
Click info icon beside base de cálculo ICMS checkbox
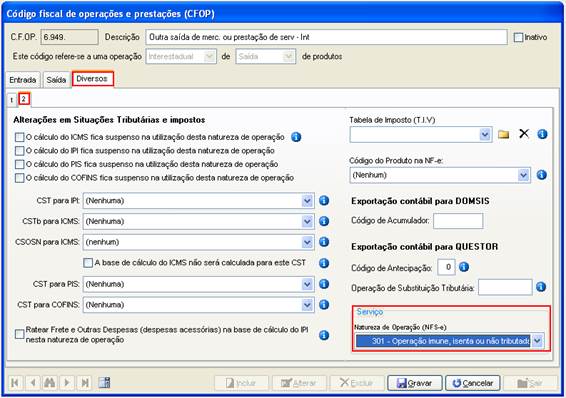324,263
